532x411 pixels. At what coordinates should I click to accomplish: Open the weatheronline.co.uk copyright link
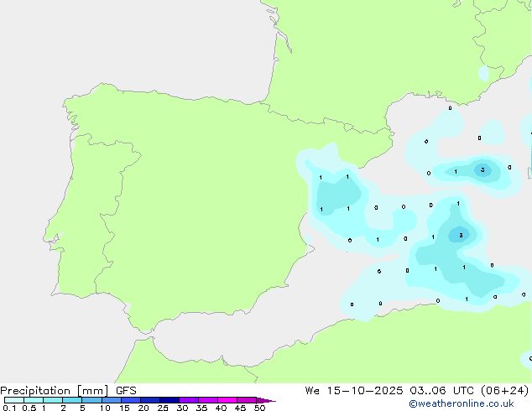point(462,403)
